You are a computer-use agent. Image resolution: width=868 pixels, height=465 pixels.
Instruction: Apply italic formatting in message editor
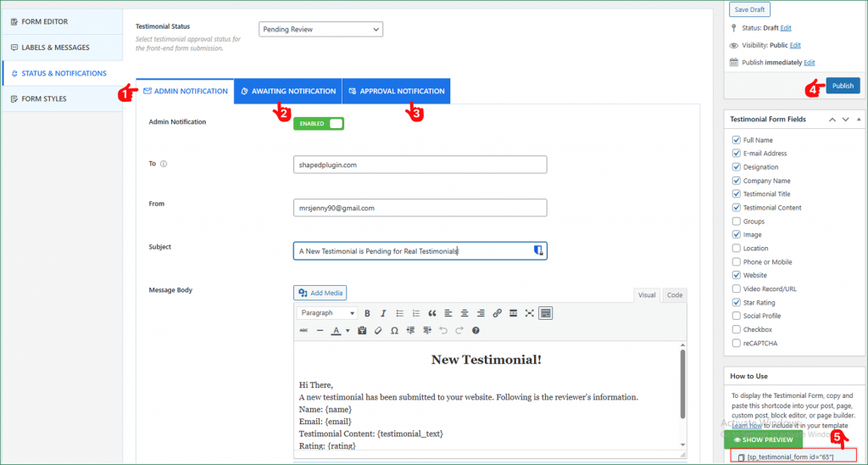click(x=383, y=313)
